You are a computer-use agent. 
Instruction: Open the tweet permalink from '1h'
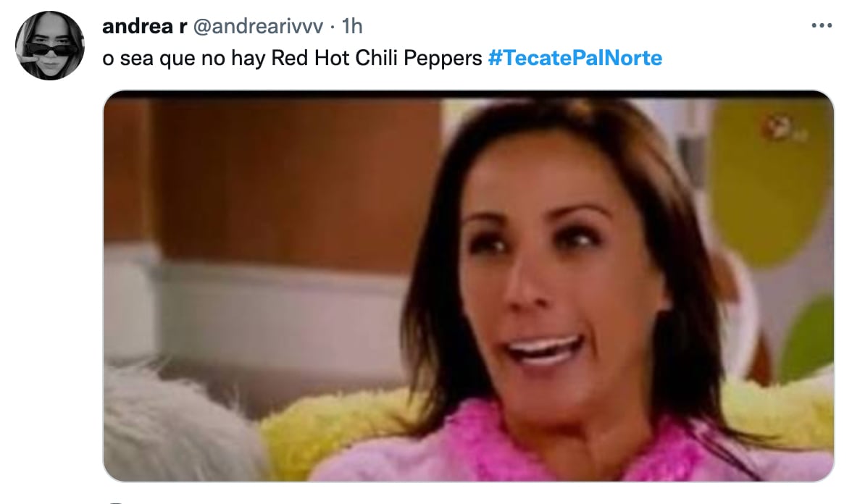tap(352, 25)
